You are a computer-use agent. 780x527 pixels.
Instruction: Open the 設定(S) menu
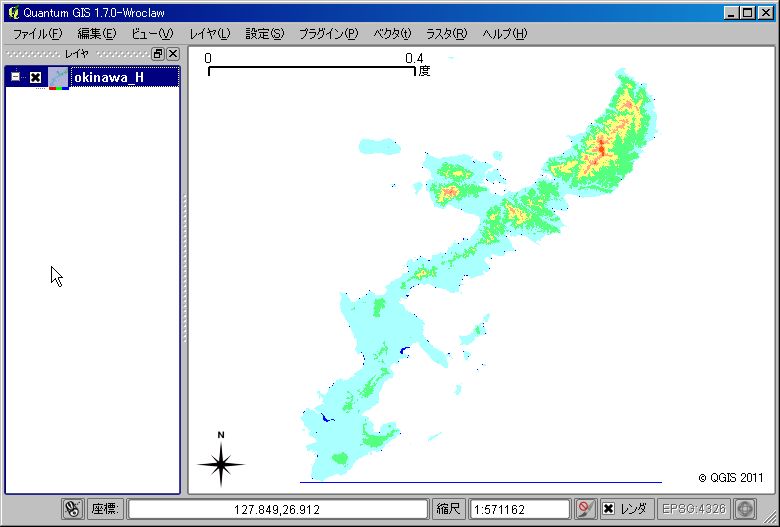(x=265, y=33)
